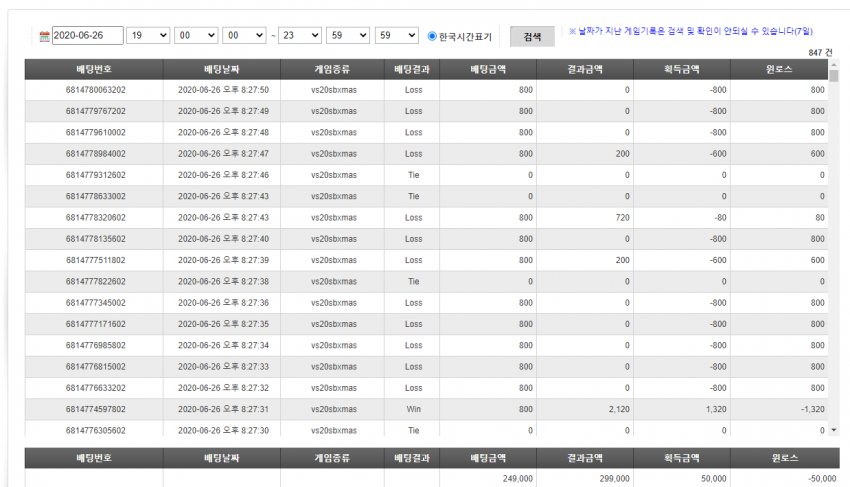Open the calendar date picker icon
The image size is (850, 487).
[x=44, y=36]
